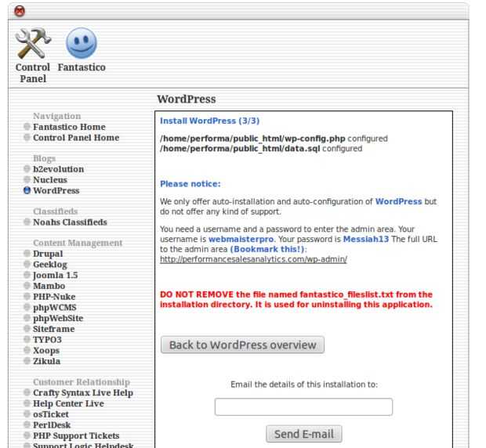The width and height of the screenshot is (486, 448).
Task: Click the gray bullet beside Siteframe
Action: point(27,329)
